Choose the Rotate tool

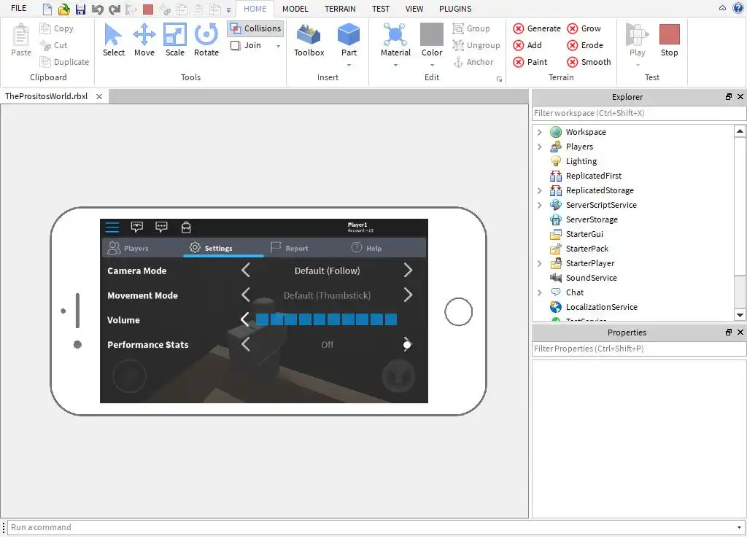pos(206,40)
